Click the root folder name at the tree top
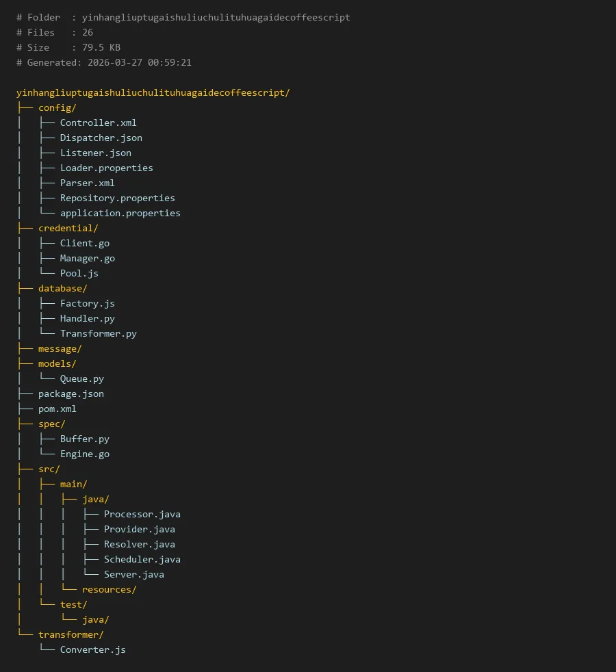 pos(153,92)
